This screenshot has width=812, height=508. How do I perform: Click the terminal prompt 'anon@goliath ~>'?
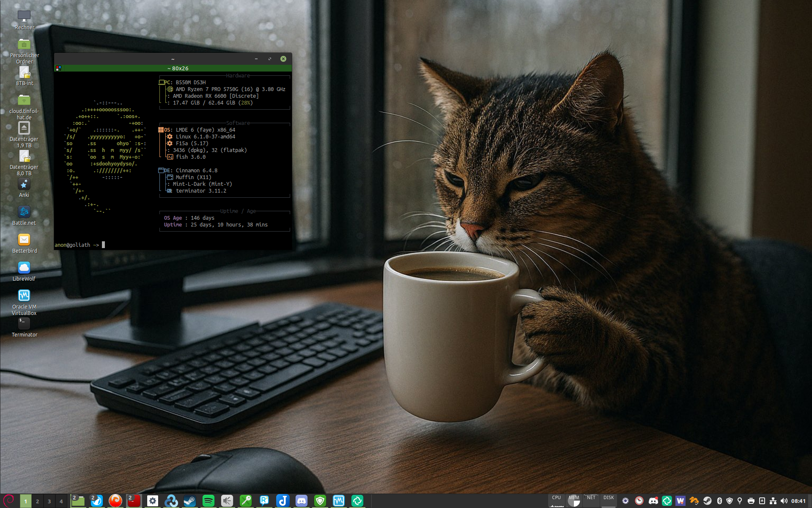pyautogui.click(x=77, y=245)
